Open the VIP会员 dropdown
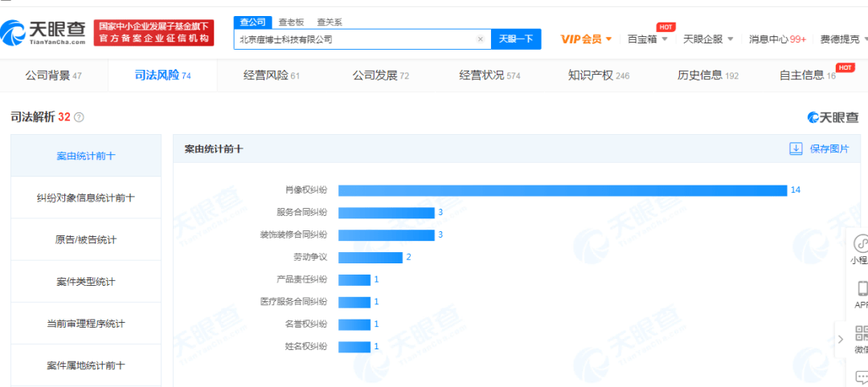This screenshot has height=387, width=868. [x=586, y=39]
